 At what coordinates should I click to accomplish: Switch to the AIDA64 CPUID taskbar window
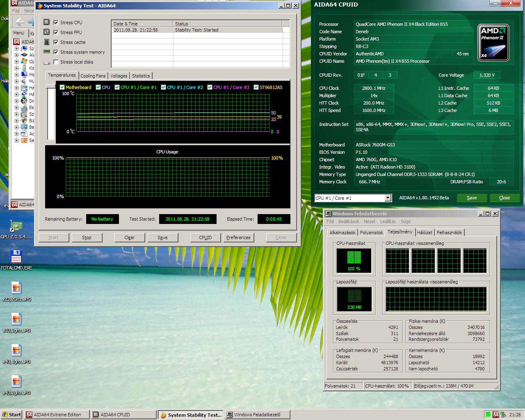[123, 415]
